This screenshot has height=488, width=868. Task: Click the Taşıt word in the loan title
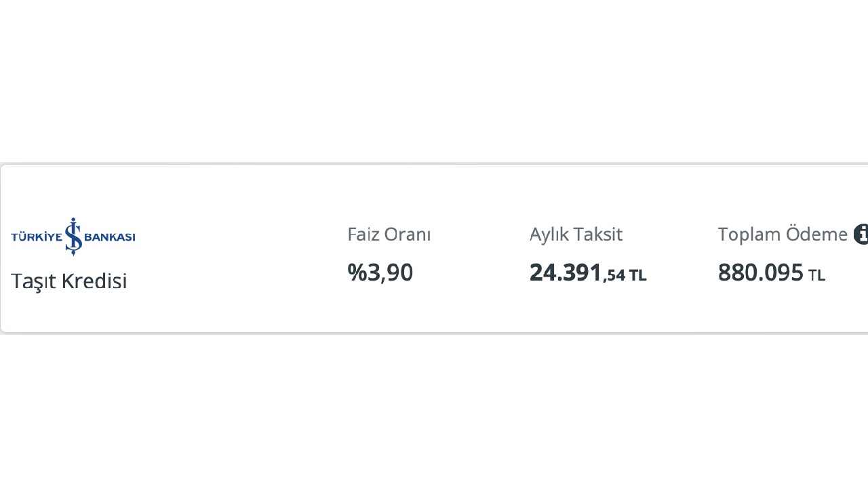[x=33, y=281]
